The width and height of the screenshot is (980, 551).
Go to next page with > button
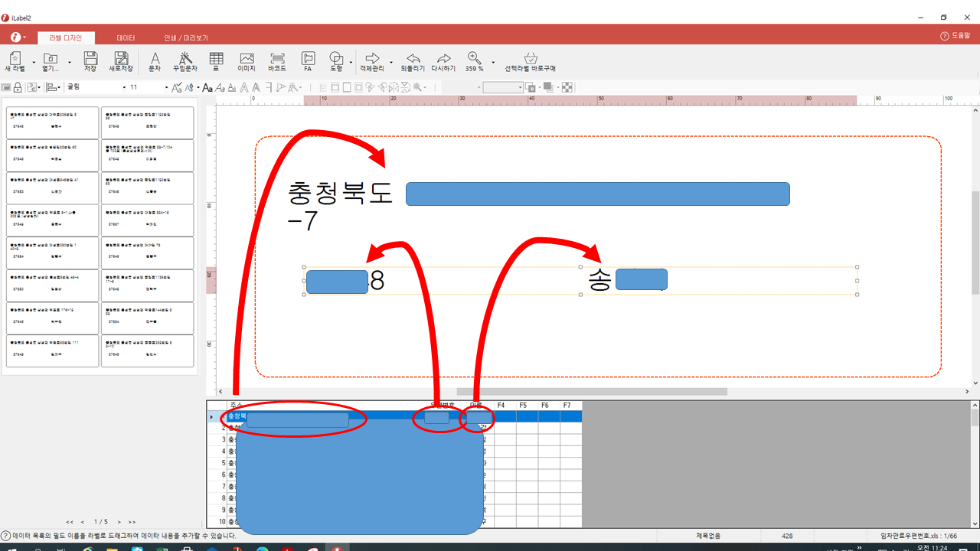119,522
